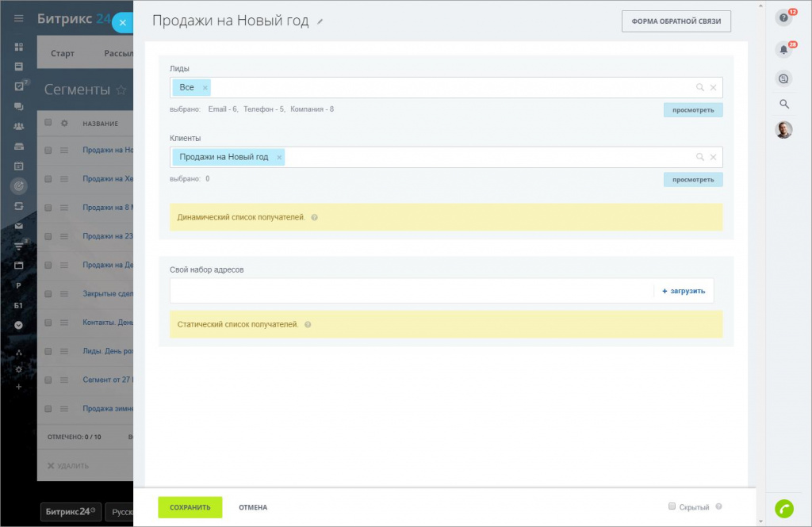The image size is (812, 527).
Task: Open row menu for first segment
Action: [x=65, y=150]
